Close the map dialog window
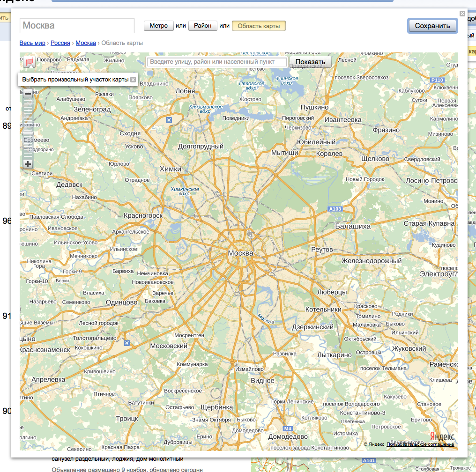Viewport: 476px width, 472px height. (462, 14)
